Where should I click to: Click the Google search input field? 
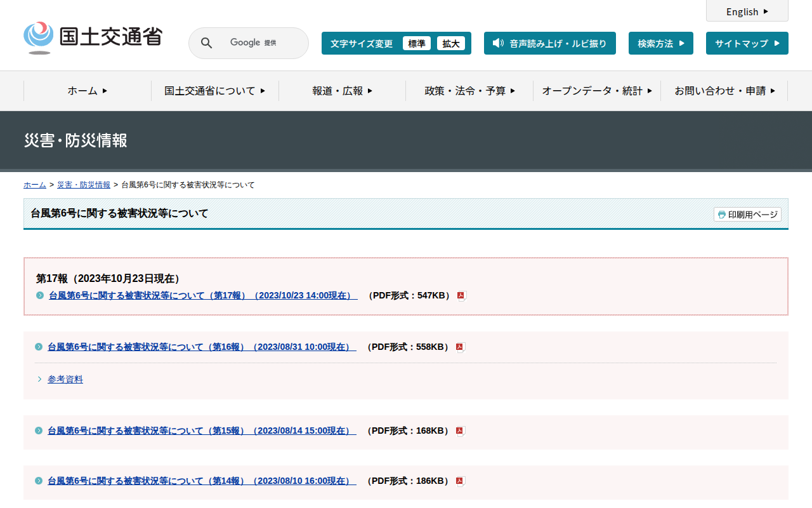coord(260,43)
